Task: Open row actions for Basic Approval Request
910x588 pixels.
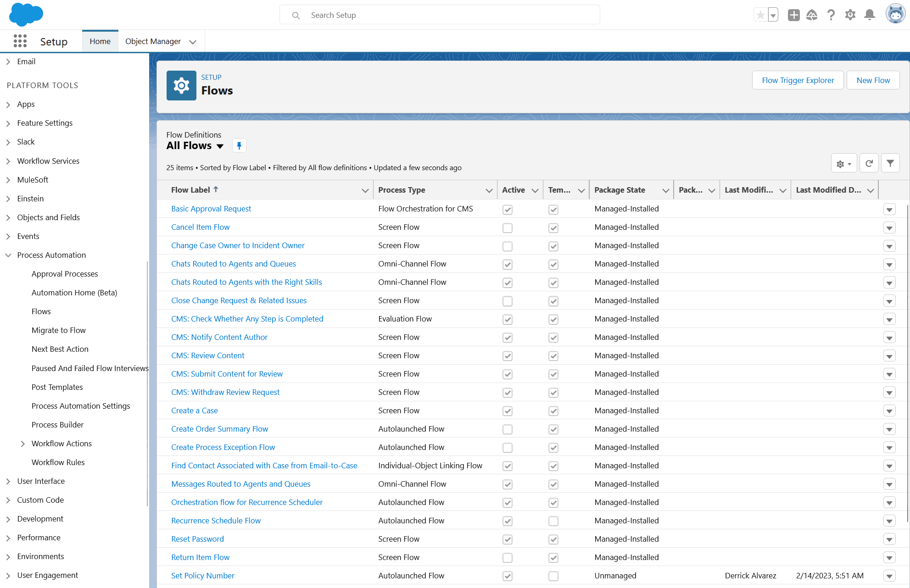Action: 889,210
